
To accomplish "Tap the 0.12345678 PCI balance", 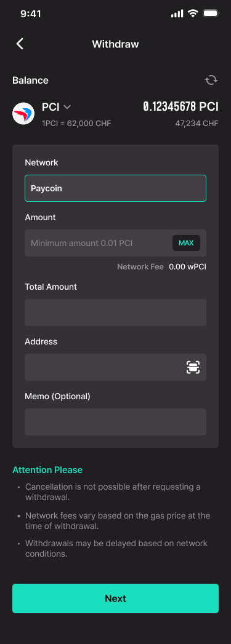I will point(181,107).
